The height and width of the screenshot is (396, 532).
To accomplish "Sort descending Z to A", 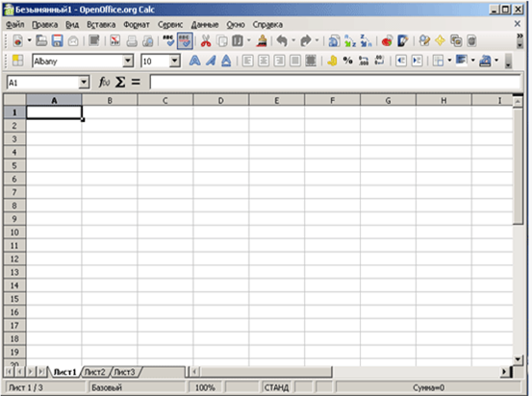I will 366,41.
